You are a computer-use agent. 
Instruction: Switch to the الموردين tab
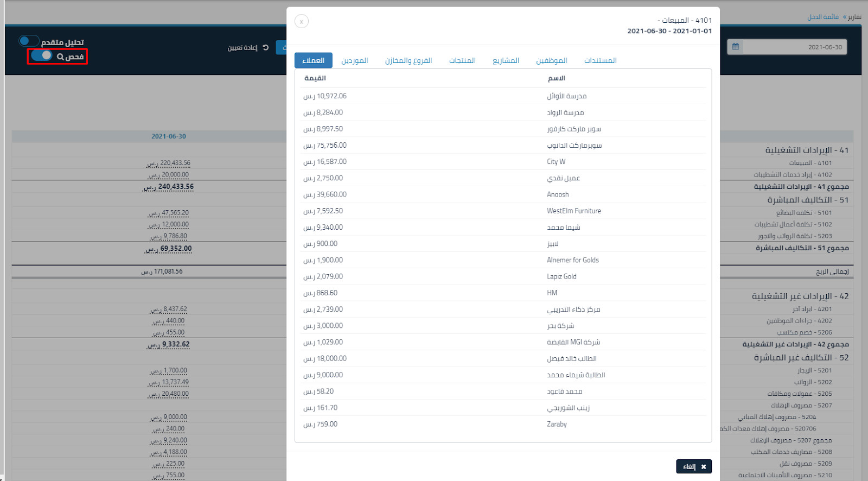[x=354, y=60]
